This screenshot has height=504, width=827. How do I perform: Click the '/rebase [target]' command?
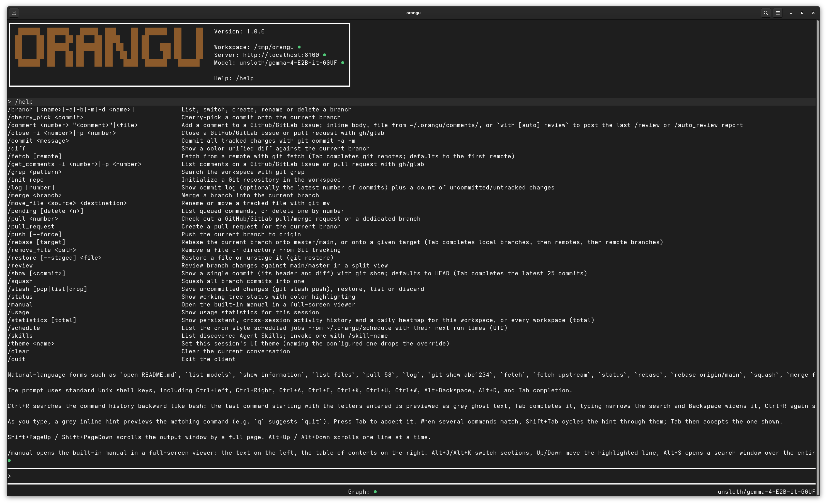pyautogui.click(x=36, y=242)
